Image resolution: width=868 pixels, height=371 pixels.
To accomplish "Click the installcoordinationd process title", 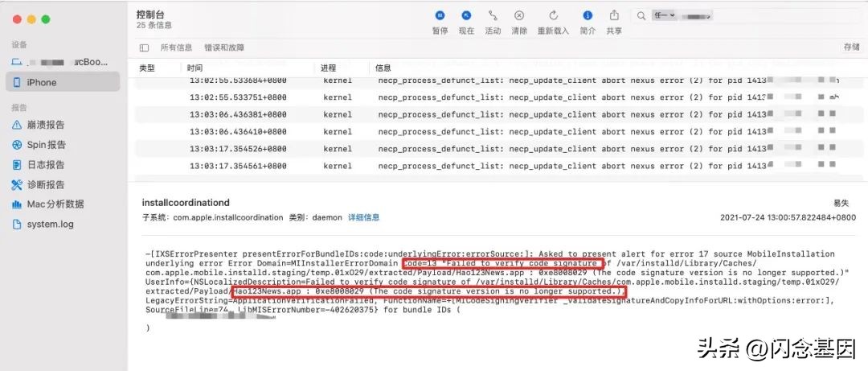I will 186,203.
